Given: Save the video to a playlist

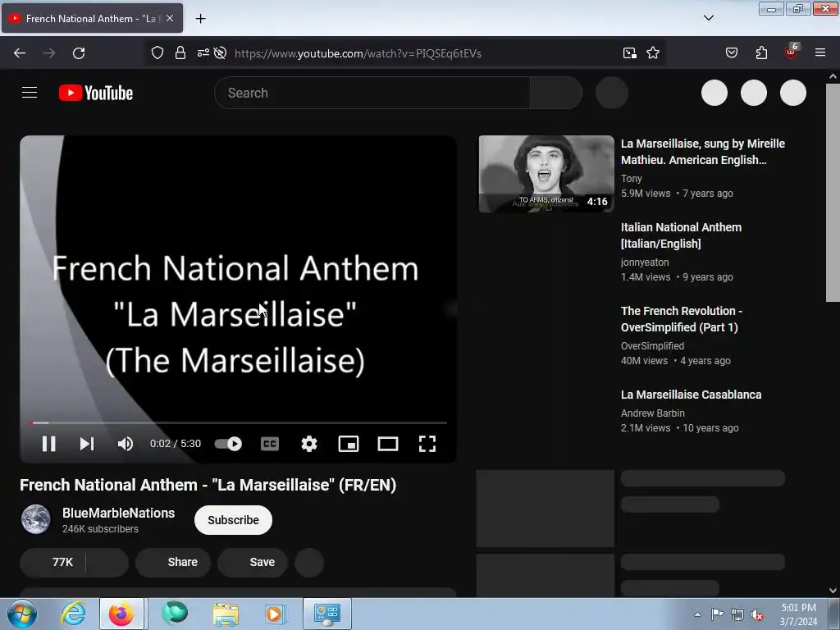Looking at the screenshot, I should click(253, 562).
